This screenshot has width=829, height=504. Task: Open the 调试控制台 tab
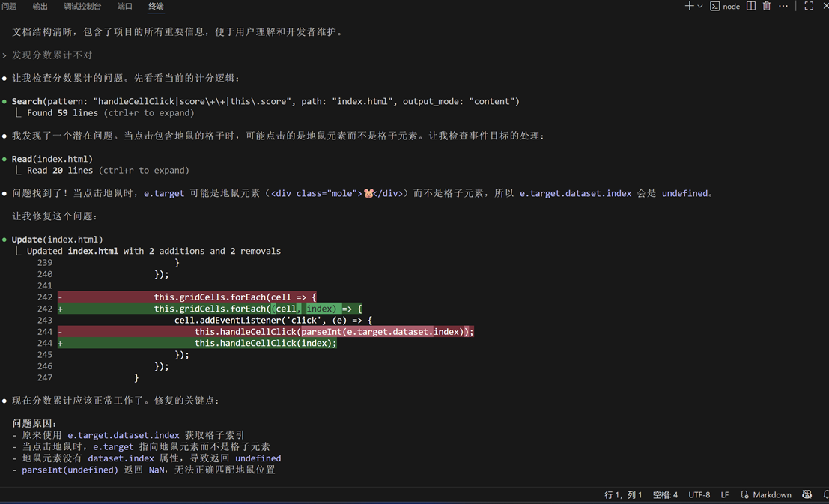tap(82, 6)
